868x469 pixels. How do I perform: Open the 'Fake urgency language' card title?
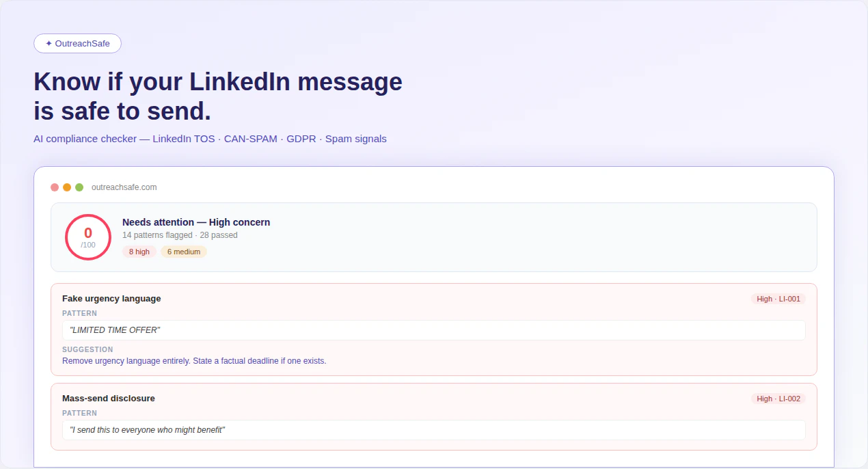point(111,299)
